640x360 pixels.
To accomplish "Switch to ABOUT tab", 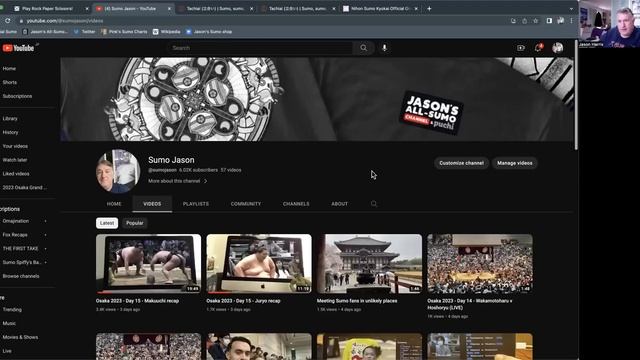I will [x=340, y=204].
